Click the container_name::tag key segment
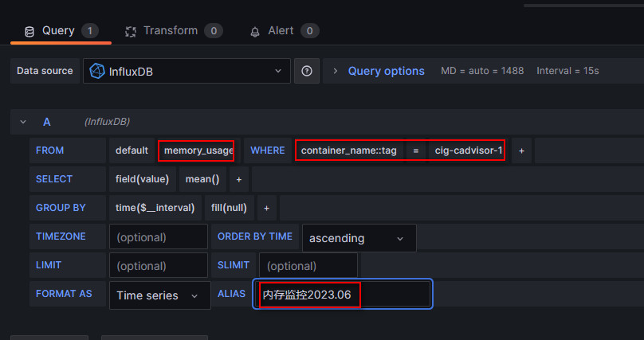 [x=348, y=150]
